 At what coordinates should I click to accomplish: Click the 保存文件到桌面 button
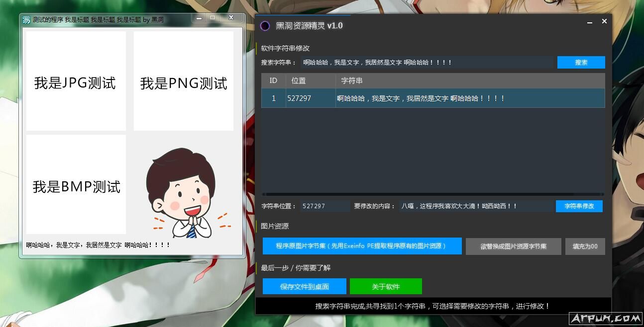click(304, 286)
